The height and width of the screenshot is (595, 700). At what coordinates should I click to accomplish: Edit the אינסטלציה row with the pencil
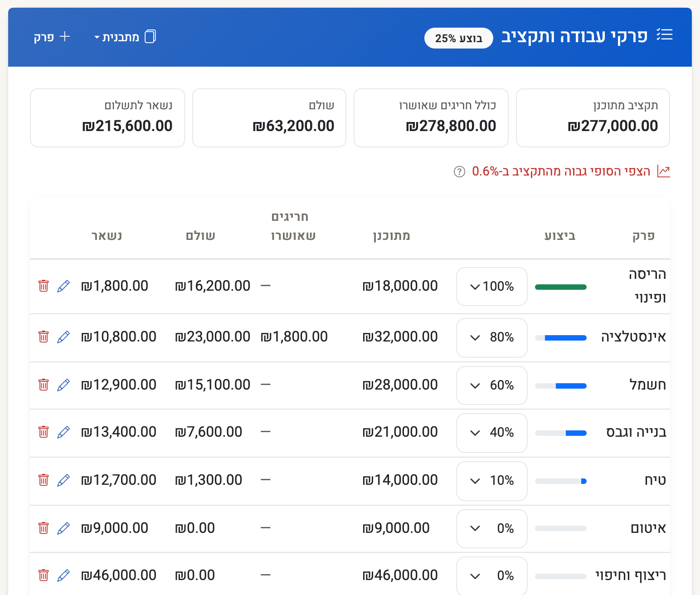coord(63,337)
